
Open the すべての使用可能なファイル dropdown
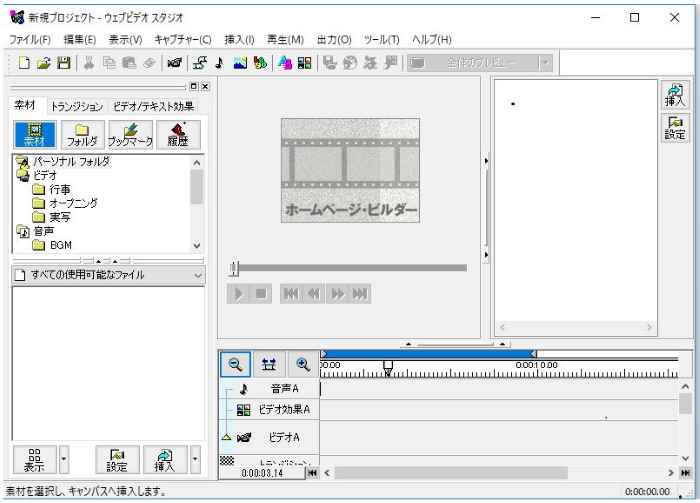[x=108, y=275]
